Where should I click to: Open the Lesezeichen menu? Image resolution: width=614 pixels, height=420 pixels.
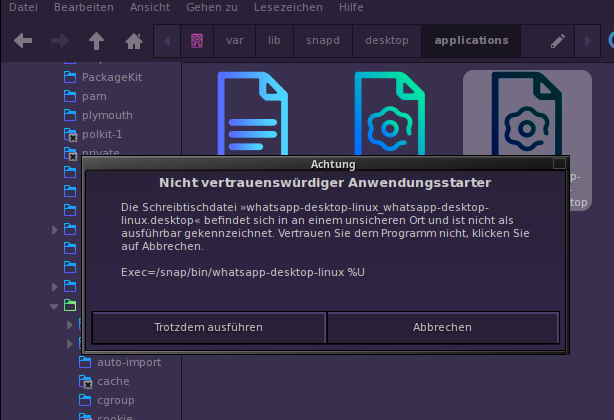288,7
